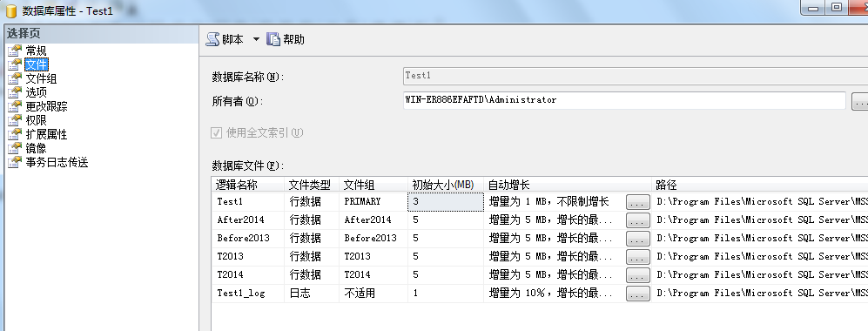Select logical name cell After2014

tap(248, 220)
